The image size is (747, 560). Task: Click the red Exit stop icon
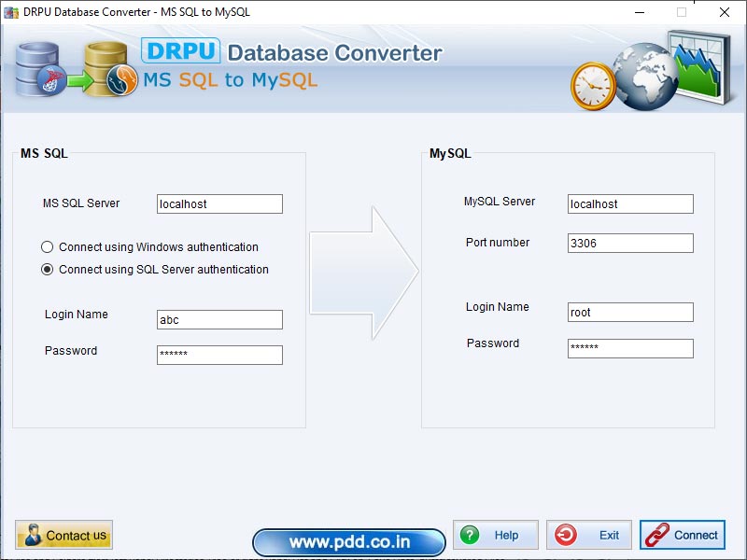point(566,535)
